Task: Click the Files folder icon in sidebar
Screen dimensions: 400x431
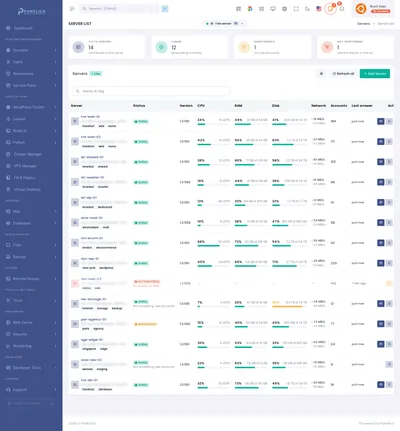Action: [8, 245]
